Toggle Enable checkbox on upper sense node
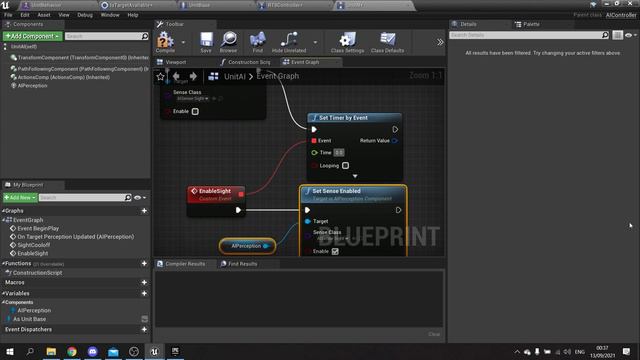The image size is (640, 360). [x=195, y=111]
